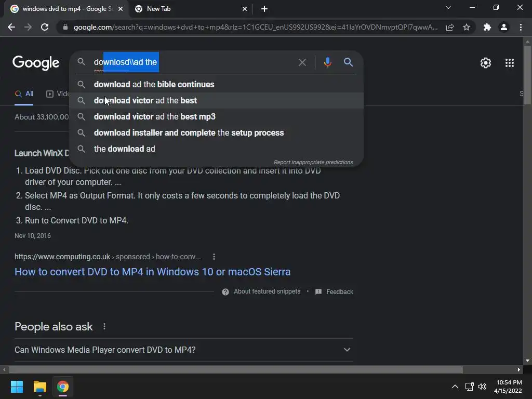Close the 'windows dvd to mp4' tab
Image resolution: width=532 pixels, height=399 pixels.
121,9
